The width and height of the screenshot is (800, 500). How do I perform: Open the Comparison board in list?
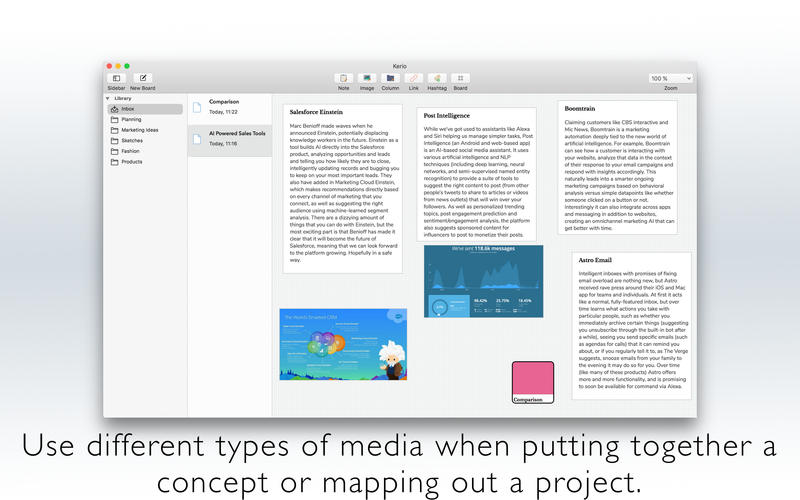point(230,107)
